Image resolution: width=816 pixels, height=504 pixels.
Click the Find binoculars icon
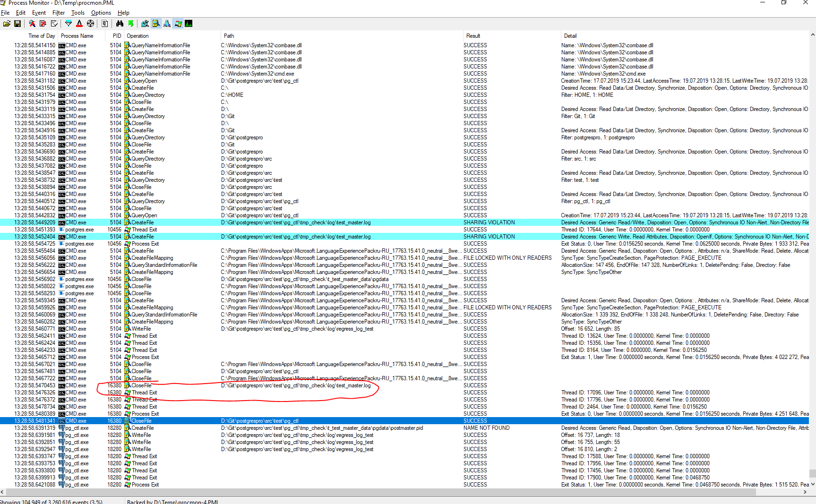120,24
